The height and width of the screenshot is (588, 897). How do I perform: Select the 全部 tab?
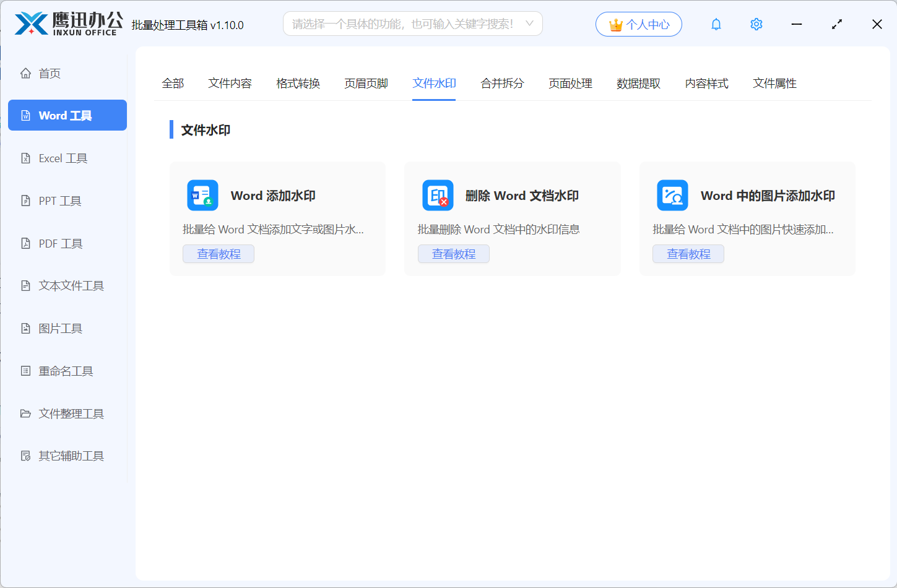pos(173,83)
